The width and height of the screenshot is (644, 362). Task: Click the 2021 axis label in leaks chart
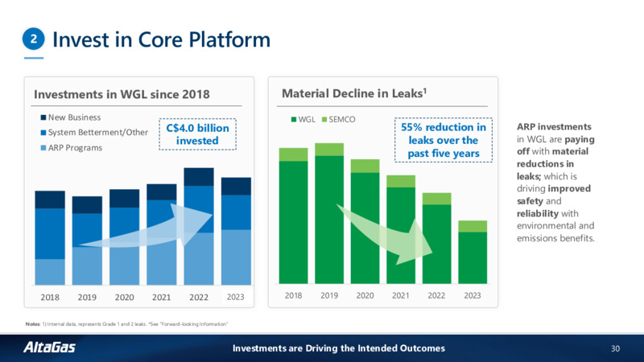tap(400, 295)
